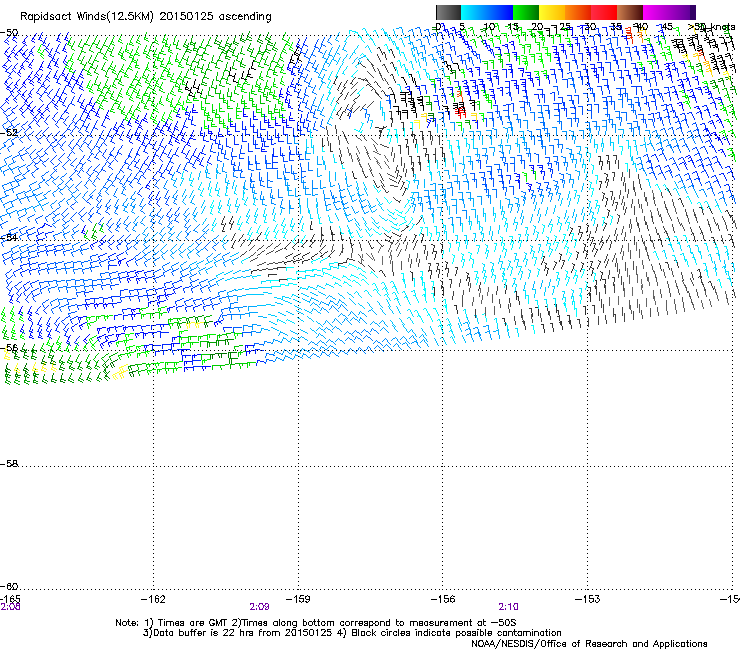Viewport: 740px width, 650px height.
Task: Click the '-159' longitude label
Action: point(298,599)
